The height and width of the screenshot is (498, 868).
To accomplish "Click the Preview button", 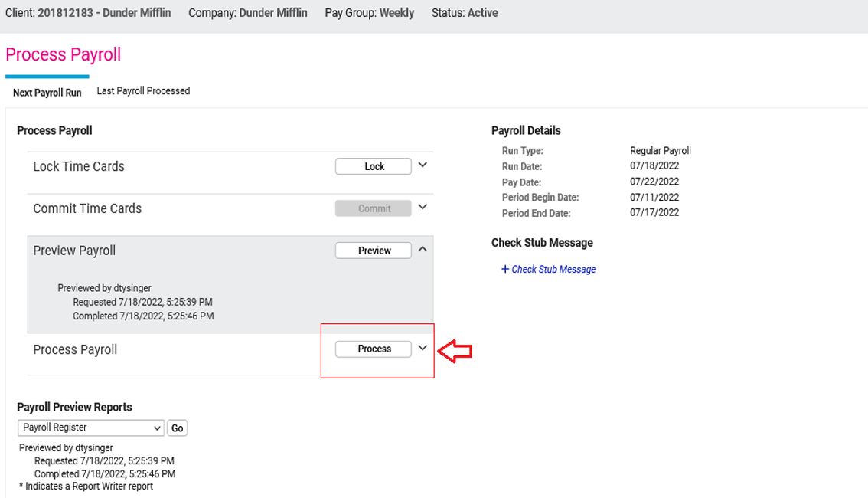I will pos(373,251).
